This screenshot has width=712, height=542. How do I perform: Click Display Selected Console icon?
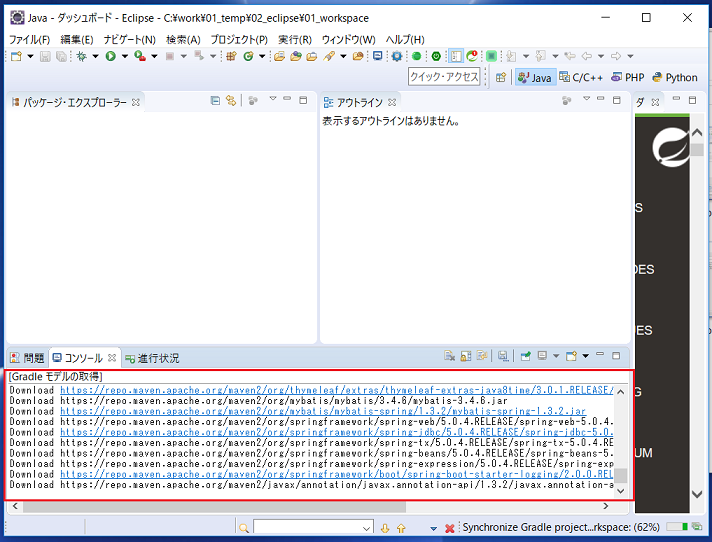(542, 356)
